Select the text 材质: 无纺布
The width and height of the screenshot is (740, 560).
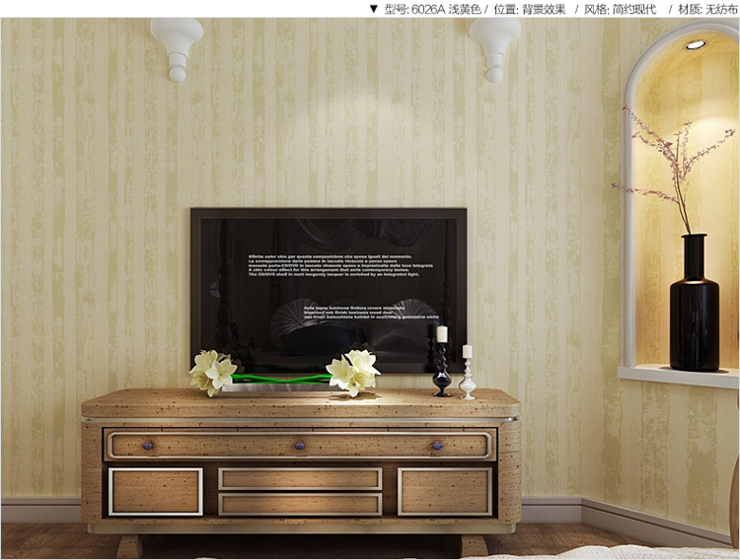pyautogui.click(x=707, y=9)
